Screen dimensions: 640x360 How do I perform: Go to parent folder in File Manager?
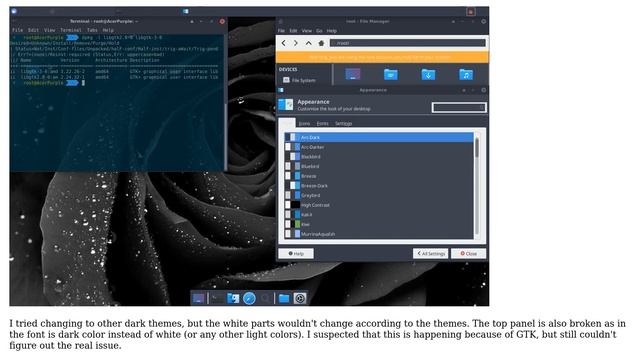pos(309,43)
